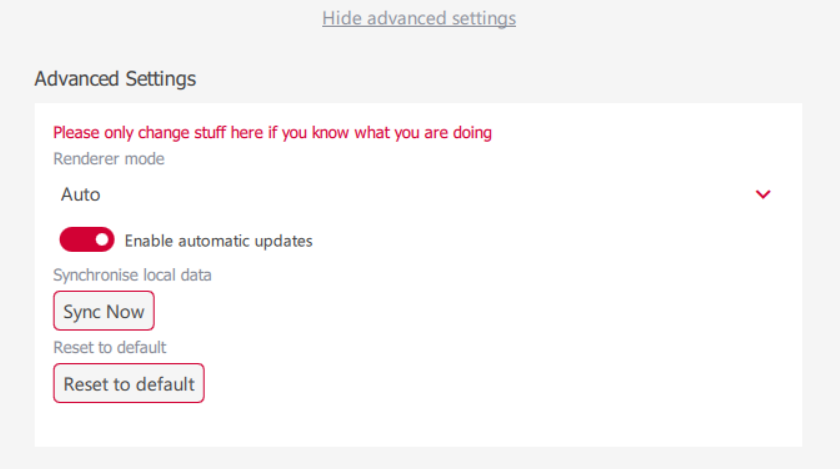The height and width of the screenshot is (469, 840).
Task: Click the grey 'Reset to default' caption
Action: (110, 347)
